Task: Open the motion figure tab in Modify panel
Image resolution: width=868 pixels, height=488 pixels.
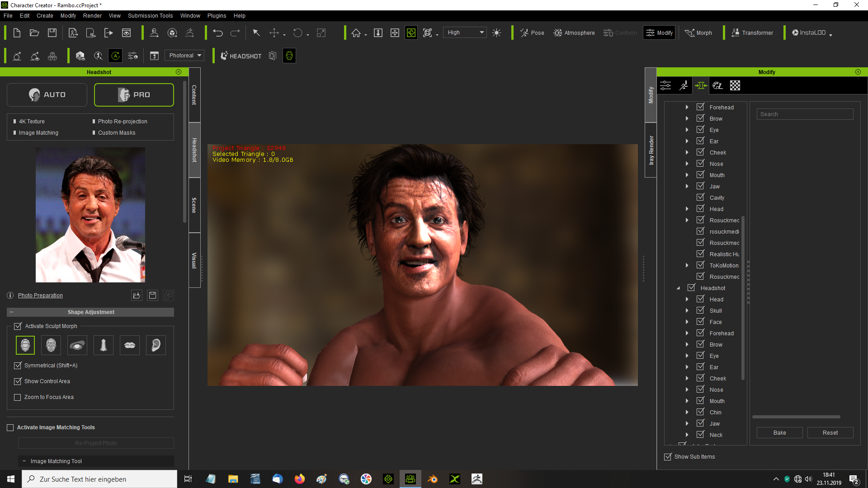Action: click(684, 85)
